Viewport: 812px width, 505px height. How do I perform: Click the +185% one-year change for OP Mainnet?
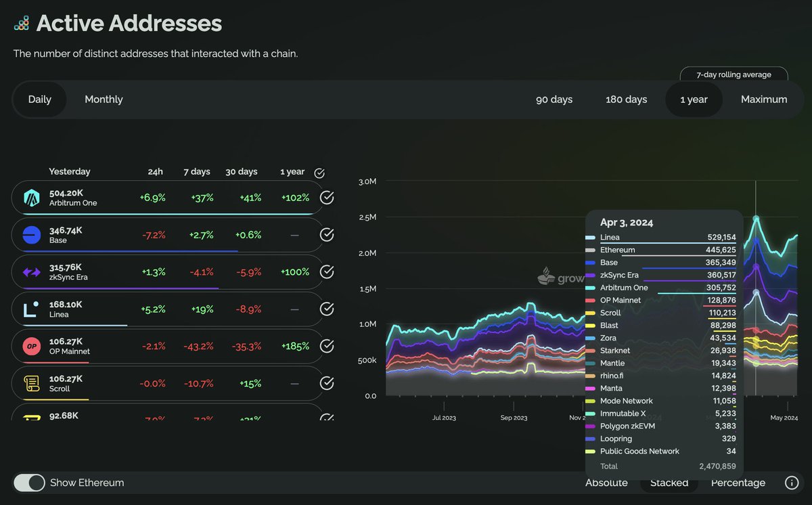[x=295, y=347]
